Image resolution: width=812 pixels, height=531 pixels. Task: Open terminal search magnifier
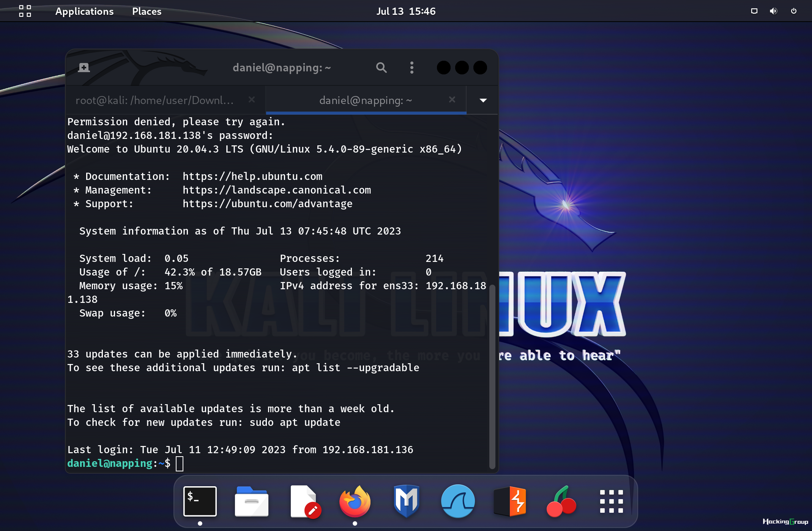coord(382,68)
